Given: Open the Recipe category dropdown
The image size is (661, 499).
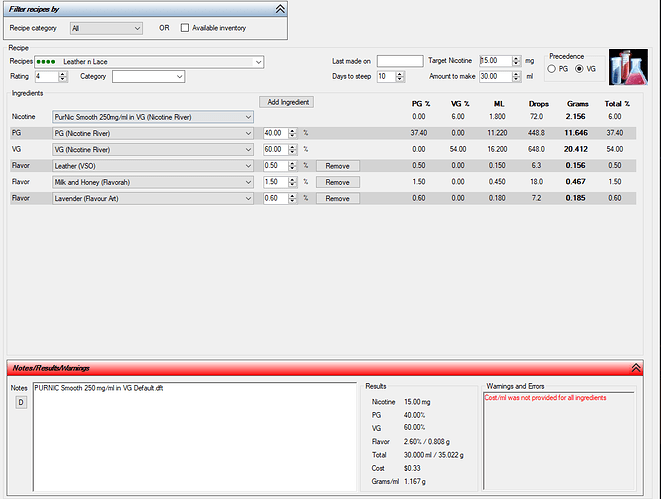Looking at the screenshot, I should point(106,28).
